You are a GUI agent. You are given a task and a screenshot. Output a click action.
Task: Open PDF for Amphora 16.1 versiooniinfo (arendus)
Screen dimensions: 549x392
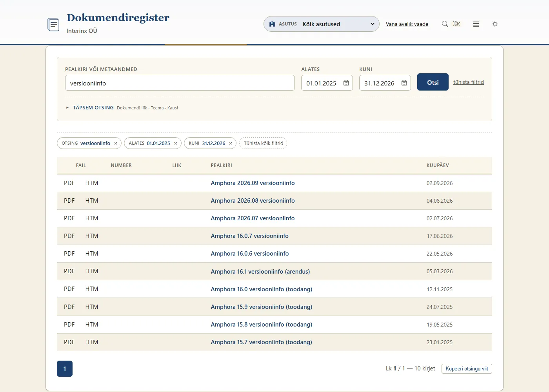[69, 271]
